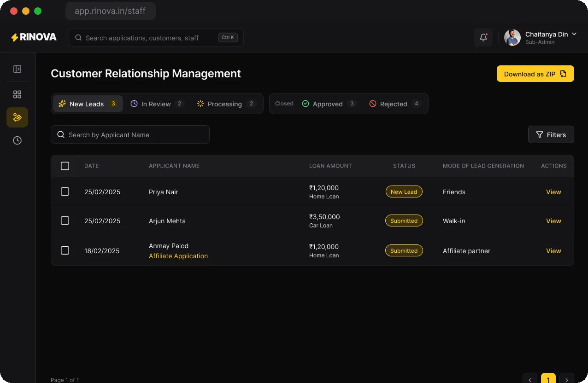Expand the user account dropdown chevron
588x383 pixels.
(574, 34)
